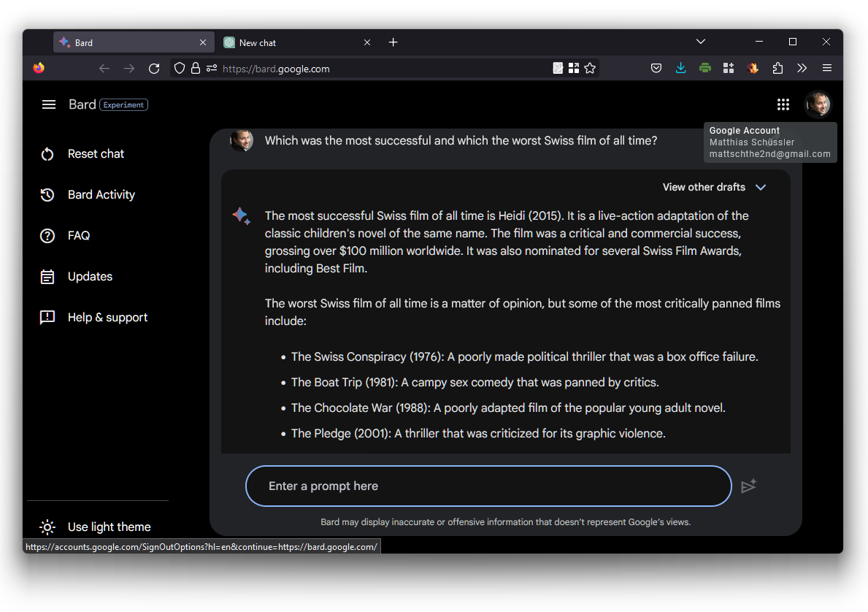The image size is (868, 612).
Task: Click The Boat Trip (1981) bullet
Action: tap(475, 382)
